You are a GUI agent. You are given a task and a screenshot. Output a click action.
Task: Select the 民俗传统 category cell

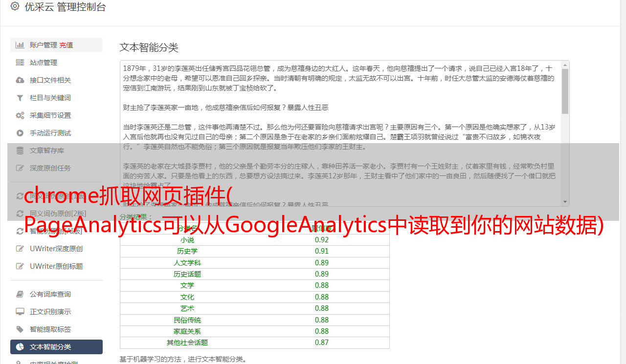coord(187,320)
